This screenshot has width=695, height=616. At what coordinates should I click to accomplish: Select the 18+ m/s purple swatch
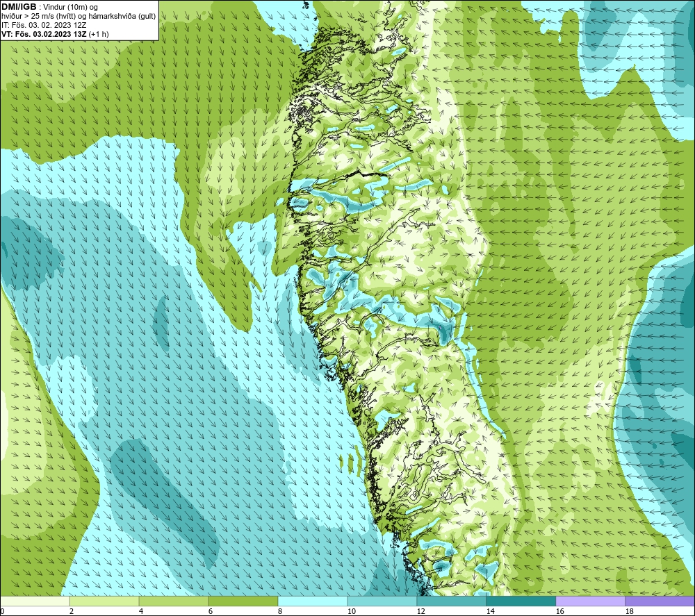pos(660,601)
